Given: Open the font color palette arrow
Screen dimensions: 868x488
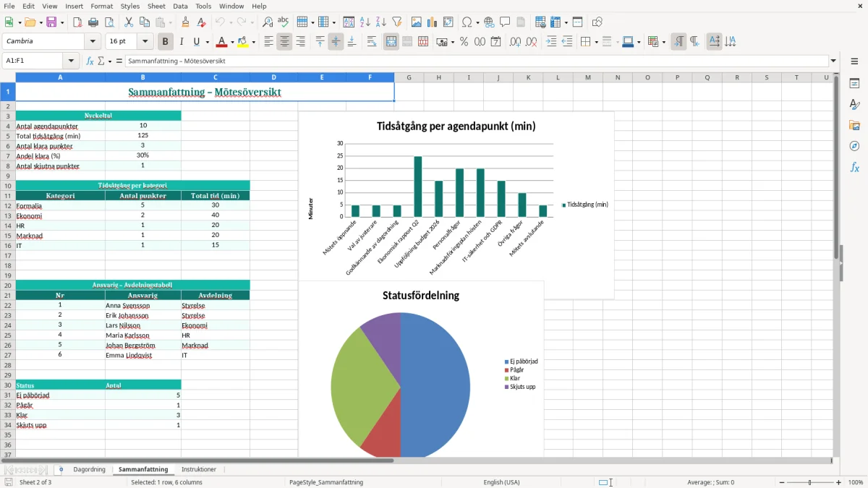Looking at the screenshot, I should [x=232, y=42].
